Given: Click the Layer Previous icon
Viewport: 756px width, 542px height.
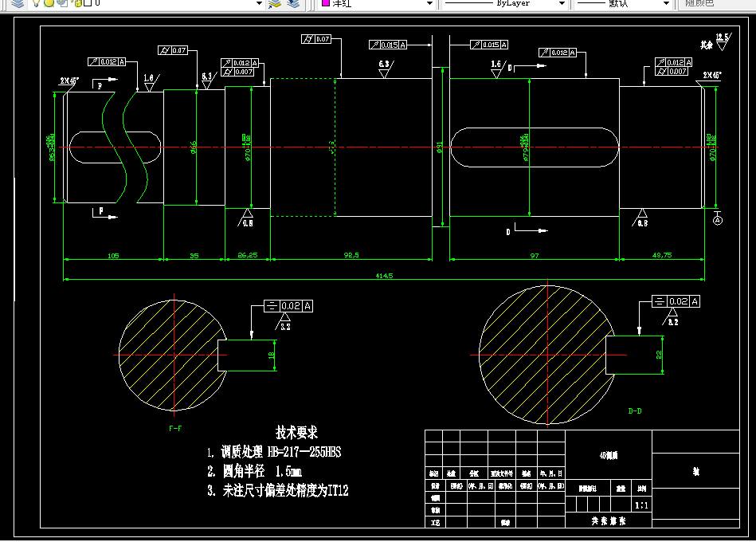Looking at the screenshot, I should coord(292,3).
